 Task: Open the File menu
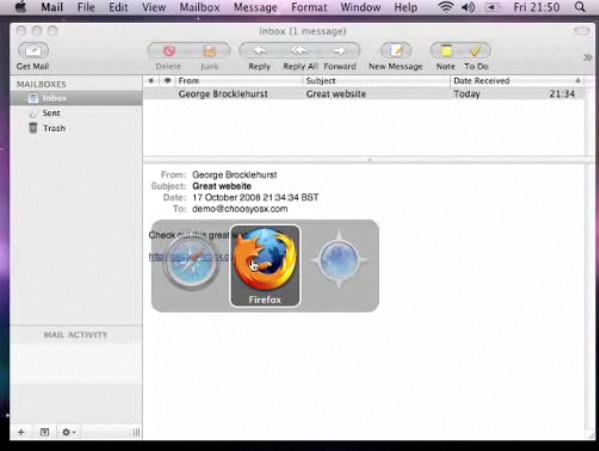click(x=86, y=7)
